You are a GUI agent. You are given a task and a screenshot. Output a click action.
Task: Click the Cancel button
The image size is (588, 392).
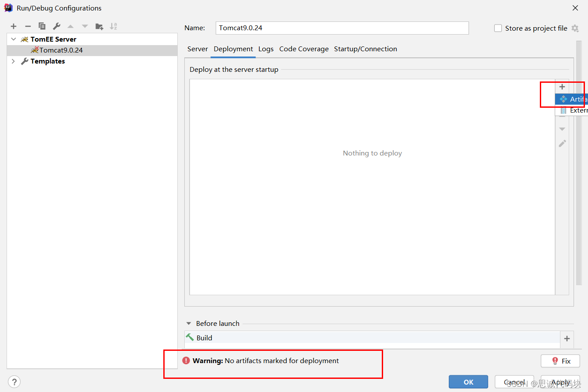click(514, 382)
